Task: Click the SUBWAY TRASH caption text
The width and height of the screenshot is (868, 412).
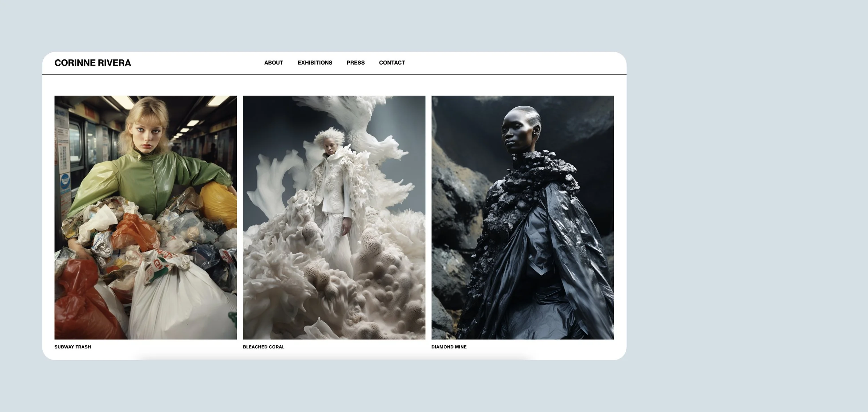Action: (73, 347)
